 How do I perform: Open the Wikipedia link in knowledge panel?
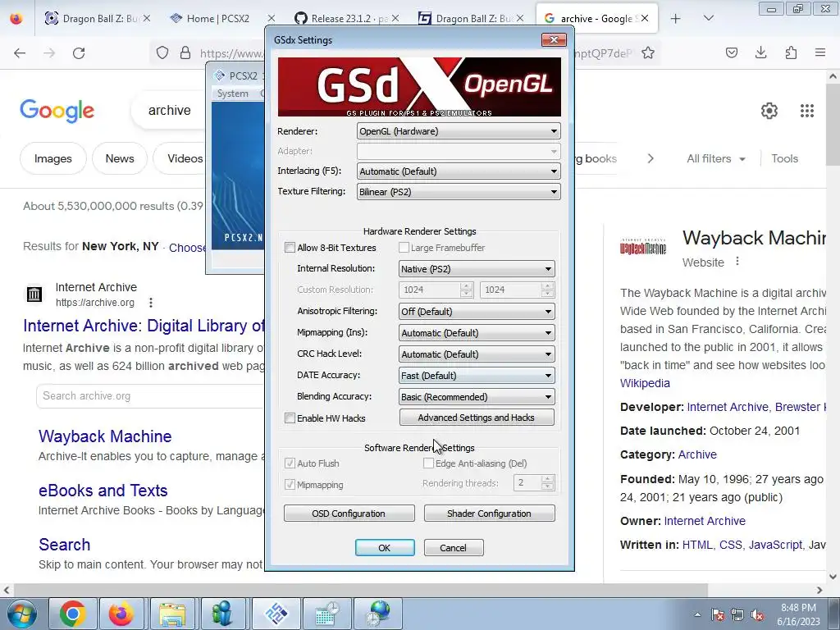(645, 383)
